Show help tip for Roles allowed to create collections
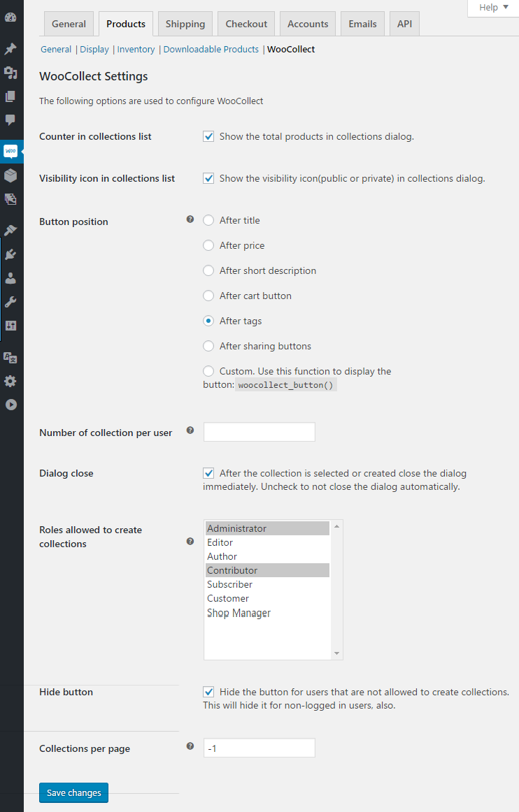The image size is (519, 812). [x=190, y=541]
